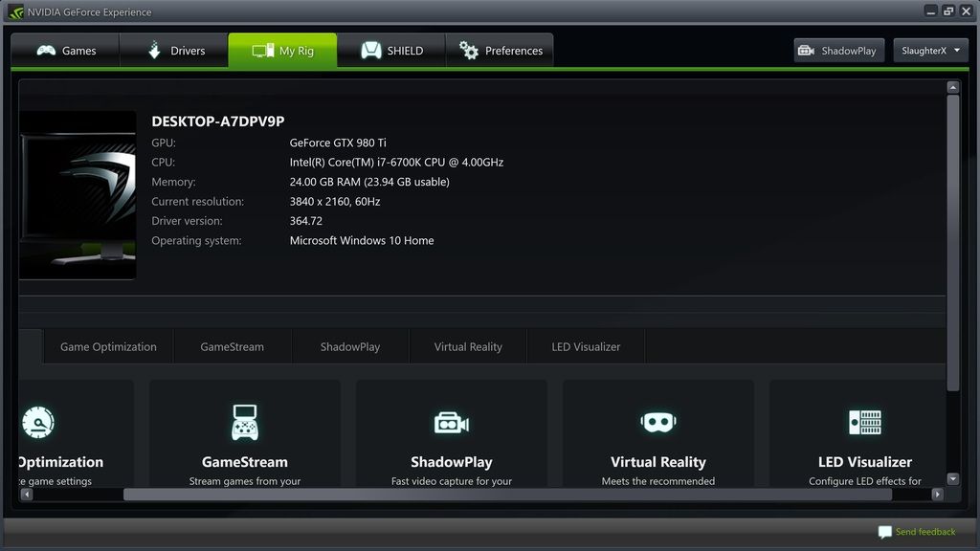Switch to the Drivers tab
Screen dimensions: 980x551
coord(174,51)
